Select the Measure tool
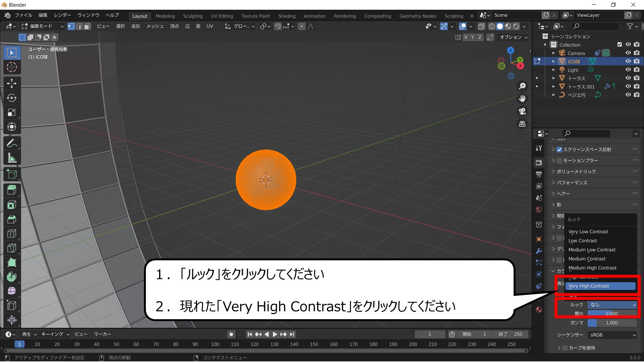Screen dimensions: 644x362 [12, 158]
